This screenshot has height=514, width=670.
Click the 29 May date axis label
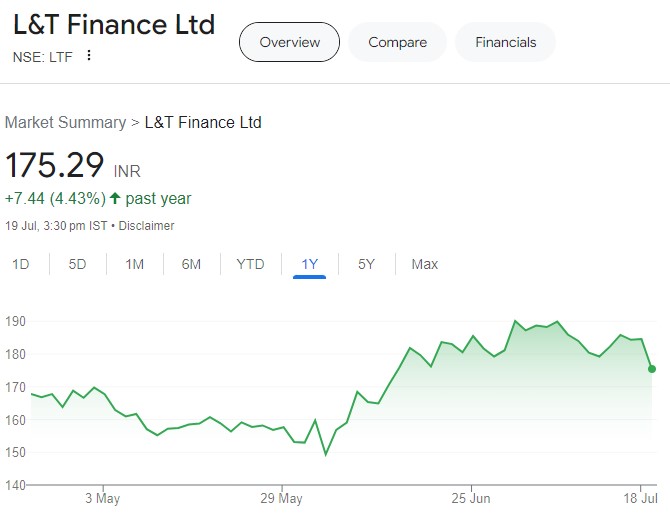(x=281, y=498)
